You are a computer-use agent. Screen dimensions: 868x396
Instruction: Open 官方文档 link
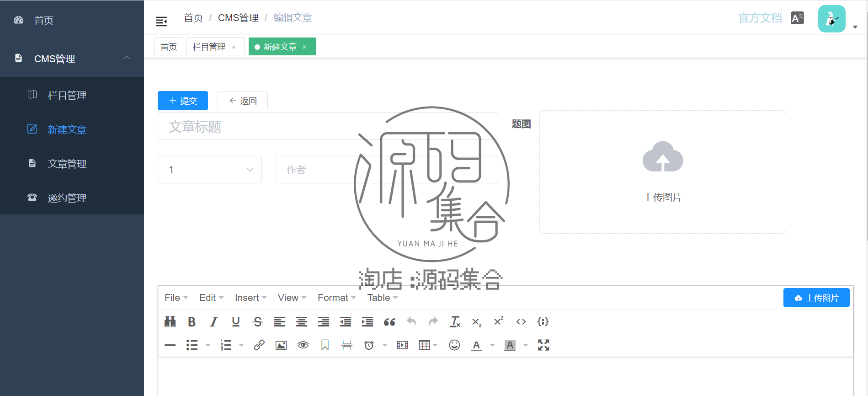point(760,18)
